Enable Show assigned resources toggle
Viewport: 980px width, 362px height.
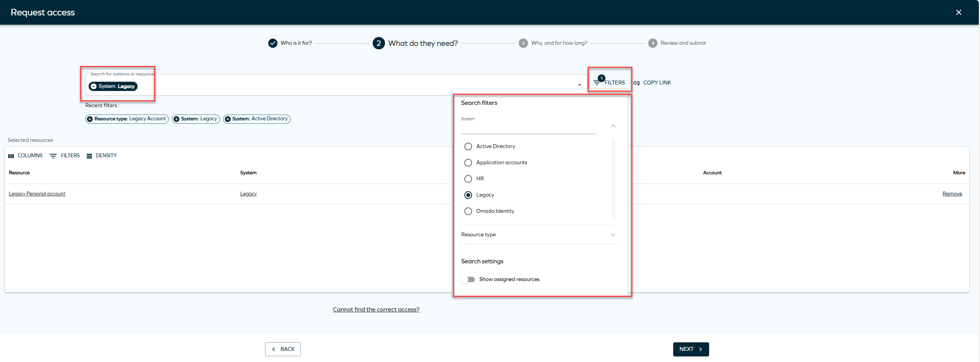[469, 279]
